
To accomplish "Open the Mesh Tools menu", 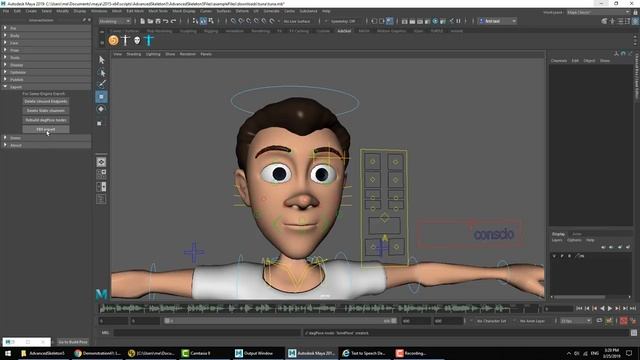I will 158,11.
